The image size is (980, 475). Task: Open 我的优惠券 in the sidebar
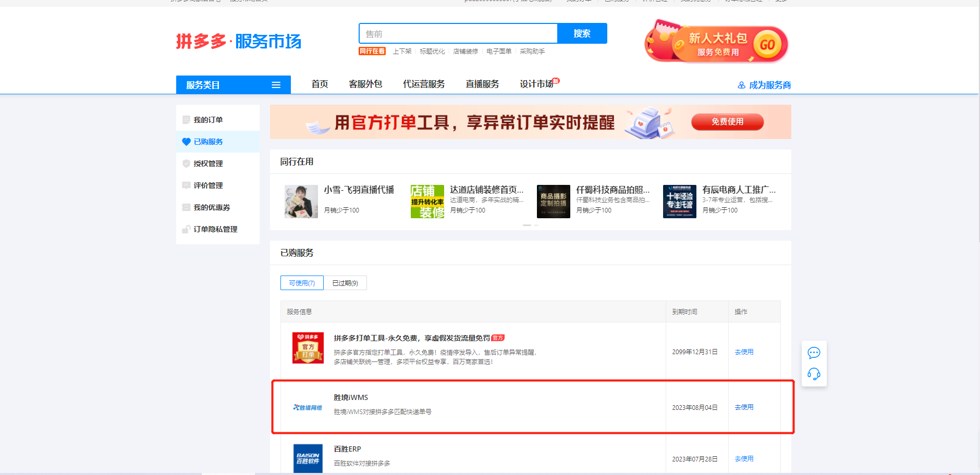click(218, 207)
